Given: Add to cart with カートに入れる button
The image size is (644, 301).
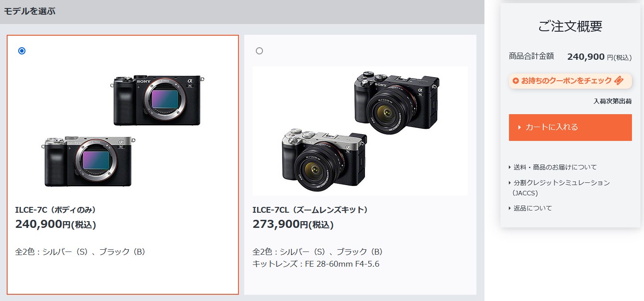Looking at the screenshot, I should 570,128.
